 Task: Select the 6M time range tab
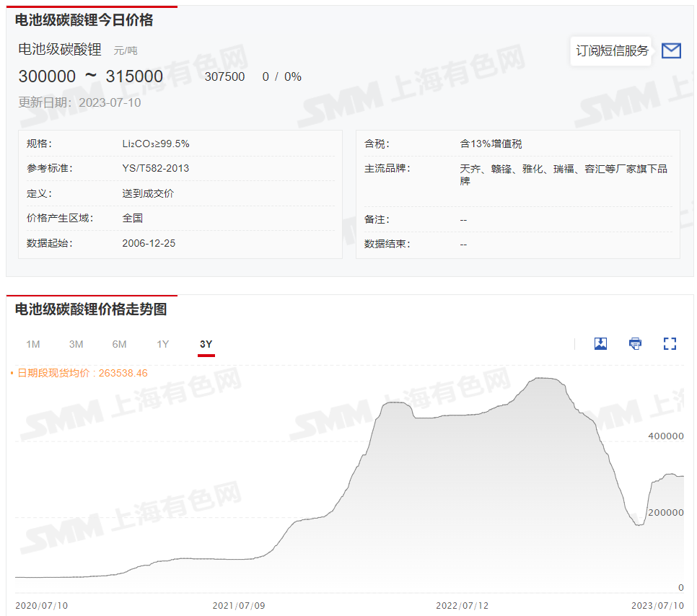[119, 345]
